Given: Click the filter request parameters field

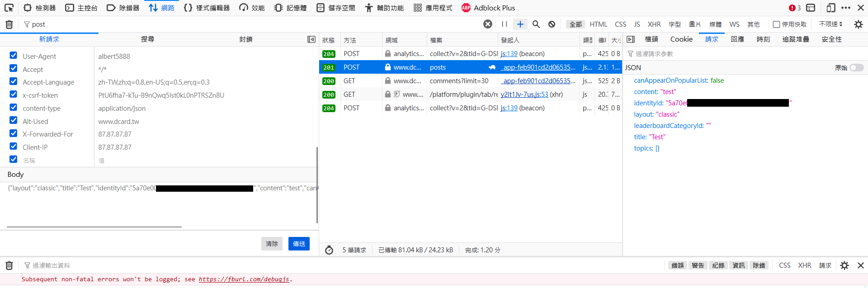Looking at the screenshot, I should (x=745, y=54).
